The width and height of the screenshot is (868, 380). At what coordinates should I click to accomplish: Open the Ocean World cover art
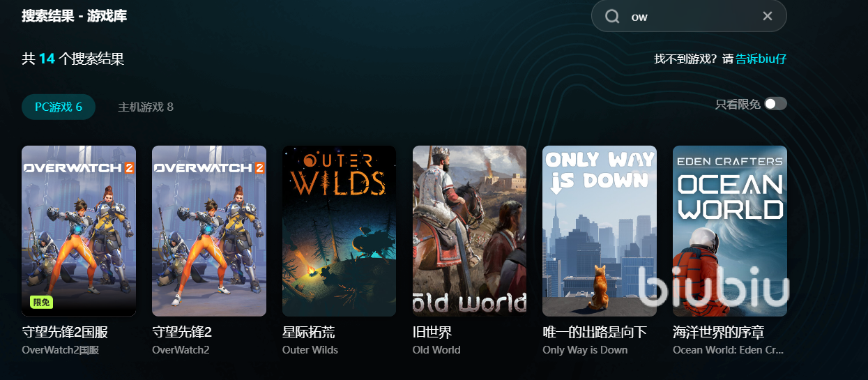tap(730, 231)
